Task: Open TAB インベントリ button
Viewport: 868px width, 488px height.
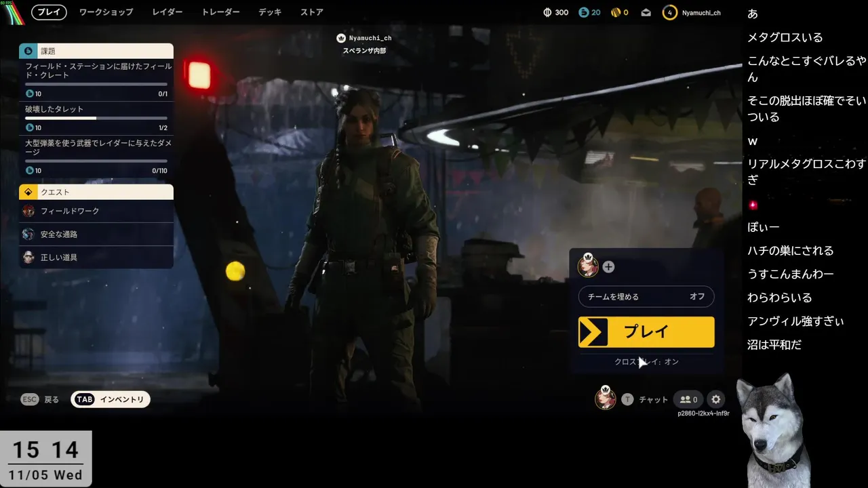Action: (x=111, y=400)
